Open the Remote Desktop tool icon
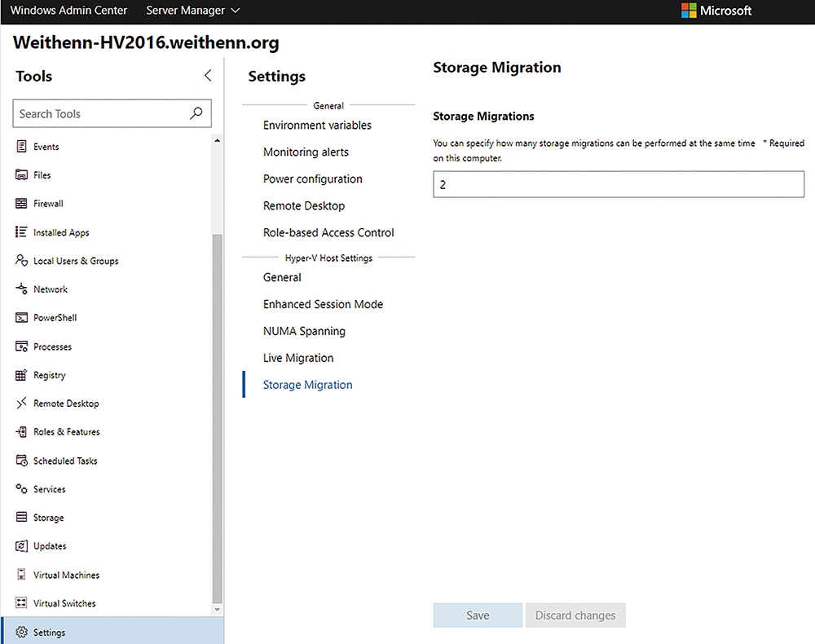The height and width of the screenshot is (644, 815). click(x=21, y=403)
